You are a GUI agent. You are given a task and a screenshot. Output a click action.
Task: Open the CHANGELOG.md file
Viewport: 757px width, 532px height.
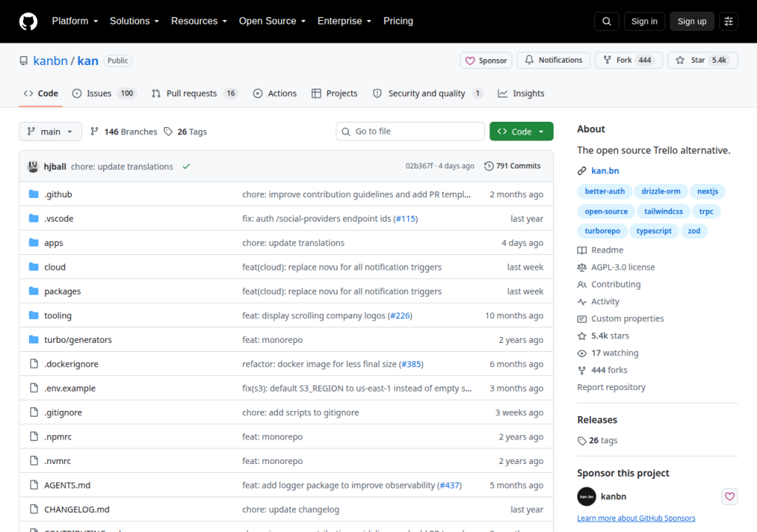pos(77,509)
